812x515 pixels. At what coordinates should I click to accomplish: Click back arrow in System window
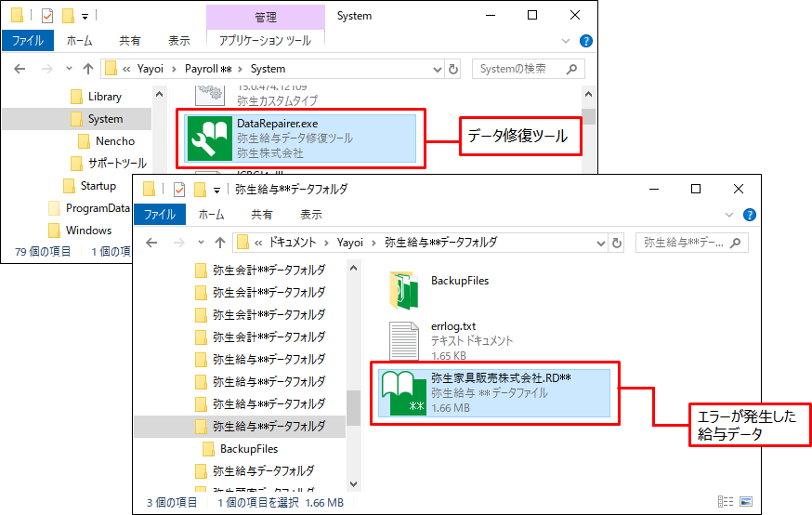pyautogui.click(x=20, y=69)
